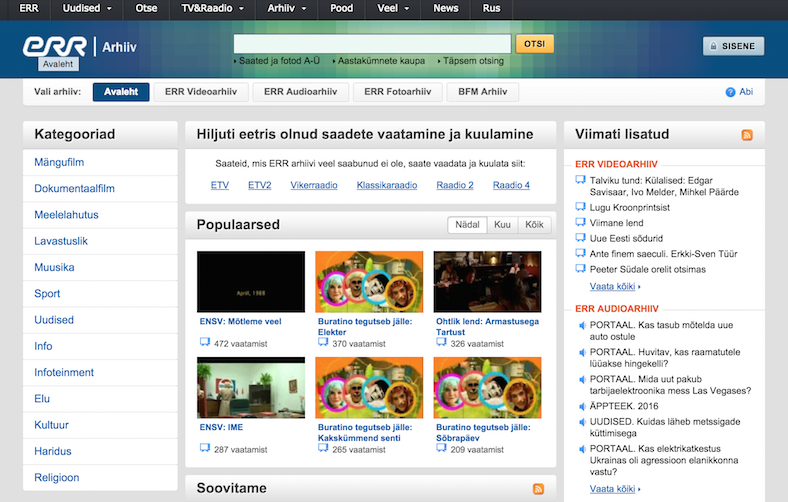Open the Mängufilm category
Screen dimensions: 788x502
click(x=59, y=162)
